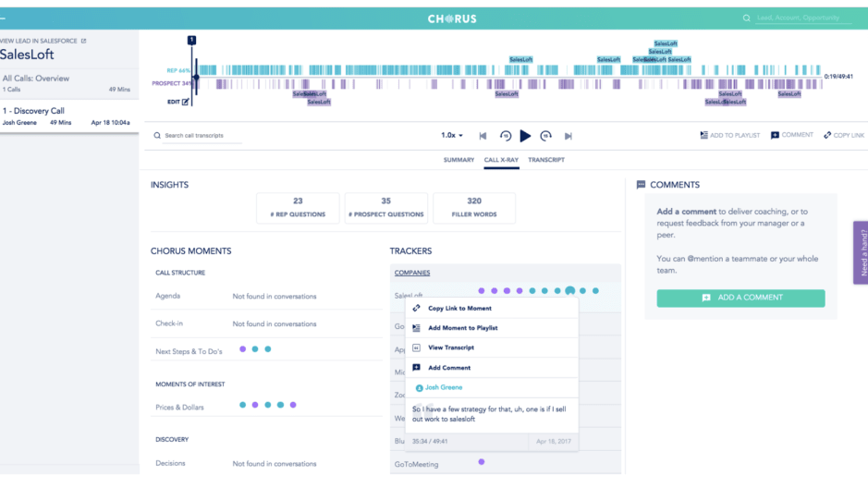Switch to the Call X-Ray tab
Image resolution: width=868 pixels, height=500 pixels.
click(x=501, y=160)
